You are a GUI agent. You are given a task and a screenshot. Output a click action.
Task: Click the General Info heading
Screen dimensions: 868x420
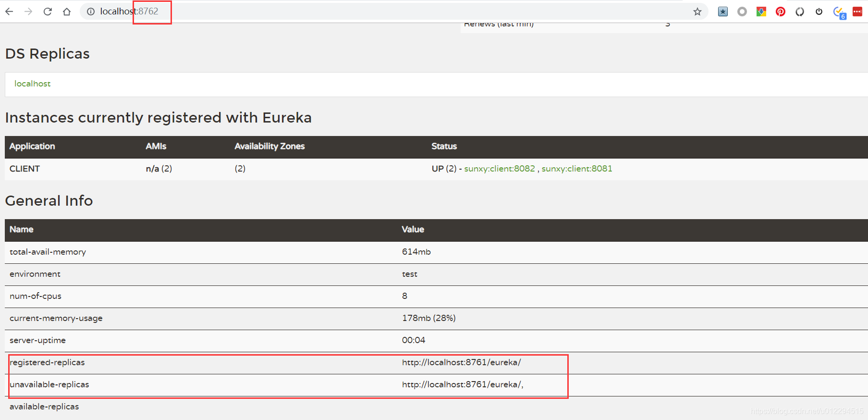tap(49, 201)
